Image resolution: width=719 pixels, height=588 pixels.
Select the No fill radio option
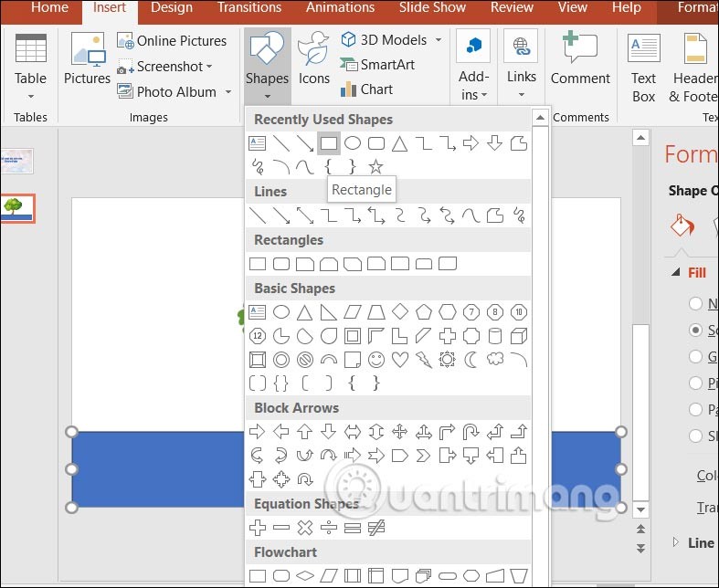tap(696, 304)
